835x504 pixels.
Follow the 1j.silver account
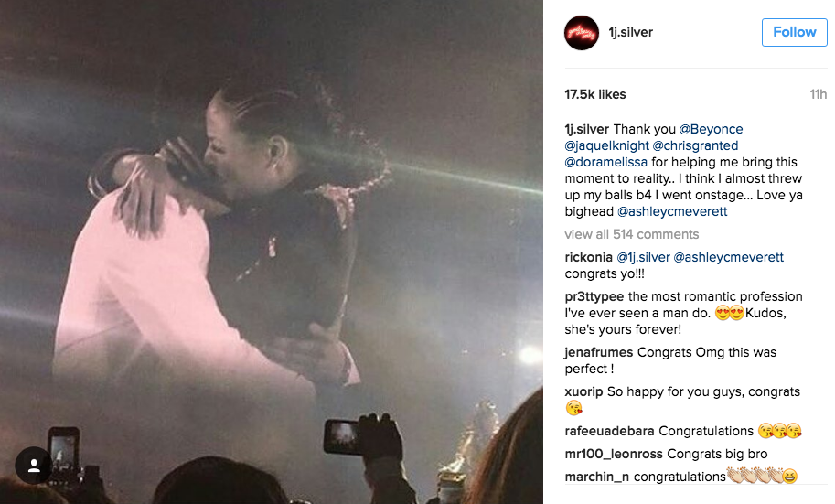[x=794, y=32]
